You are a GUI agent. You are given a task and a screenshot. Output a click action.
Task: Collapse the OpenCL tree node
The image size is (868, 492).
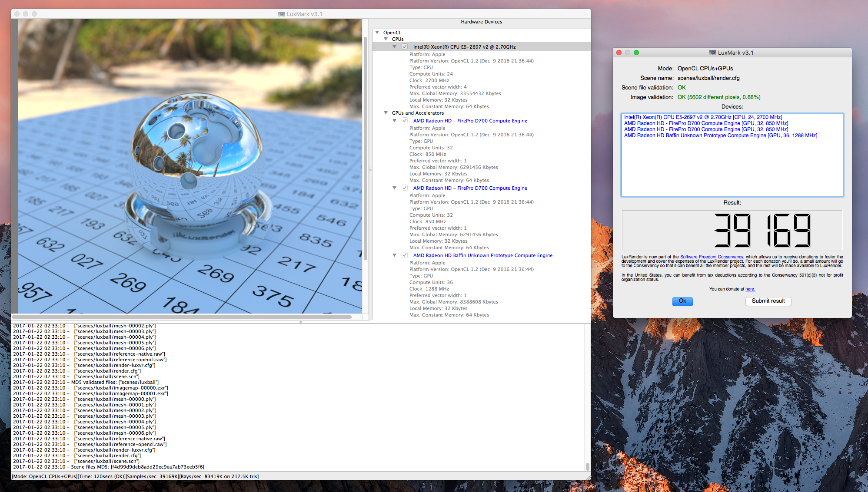pos(377,33)
